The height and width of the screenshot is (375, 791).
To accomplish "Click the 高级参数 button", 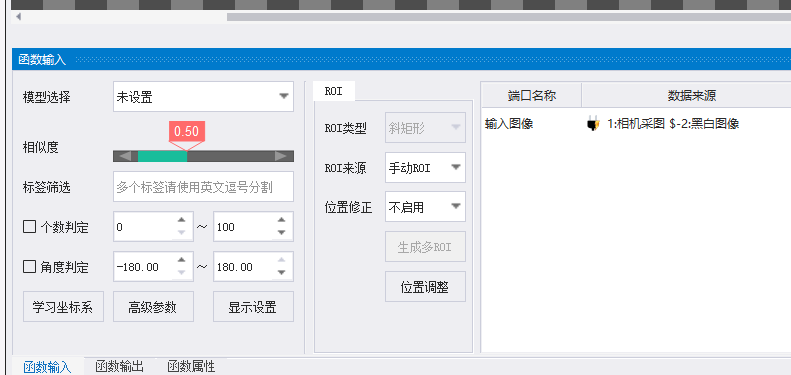I will tap(153, 306).
